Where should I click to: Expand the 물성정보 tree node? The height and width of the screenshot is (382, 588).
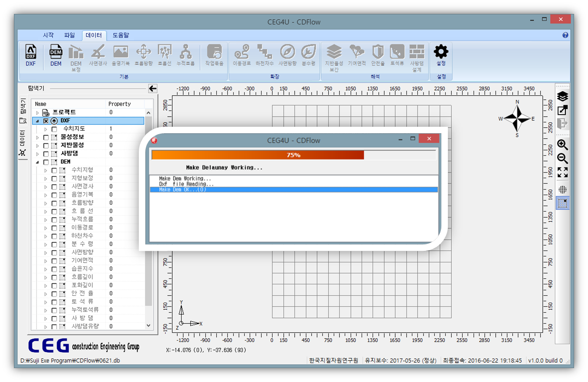[38, 137]
